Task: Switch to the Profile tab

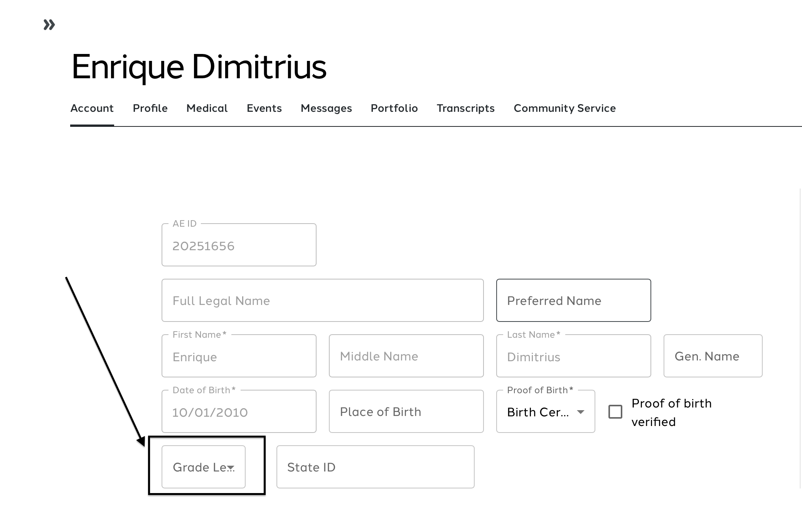Action: [150, 108]
